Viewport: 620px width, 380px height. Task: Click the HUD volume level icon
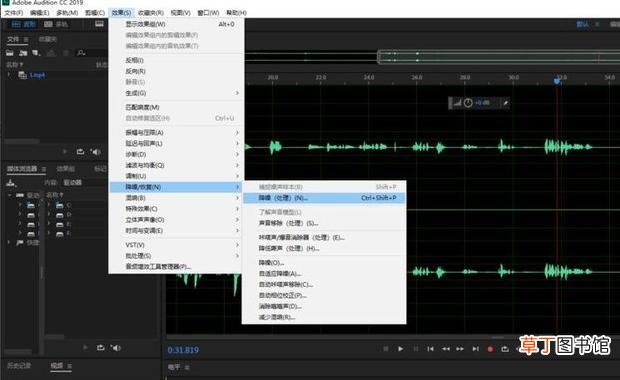pos(457,103)
